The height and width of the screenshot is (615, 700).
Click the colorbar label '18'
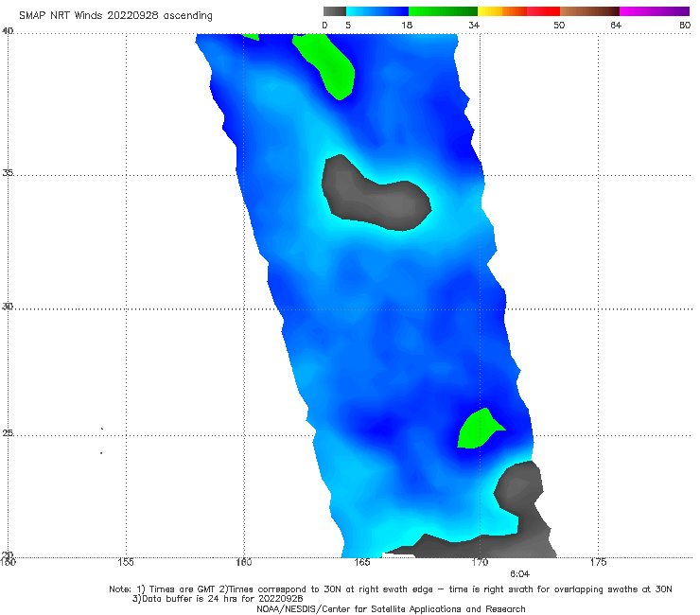tap(407, 25)
